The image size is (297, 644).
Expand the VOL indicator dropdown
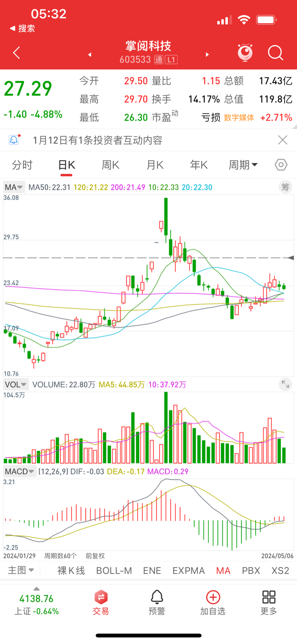click(15, 385)
